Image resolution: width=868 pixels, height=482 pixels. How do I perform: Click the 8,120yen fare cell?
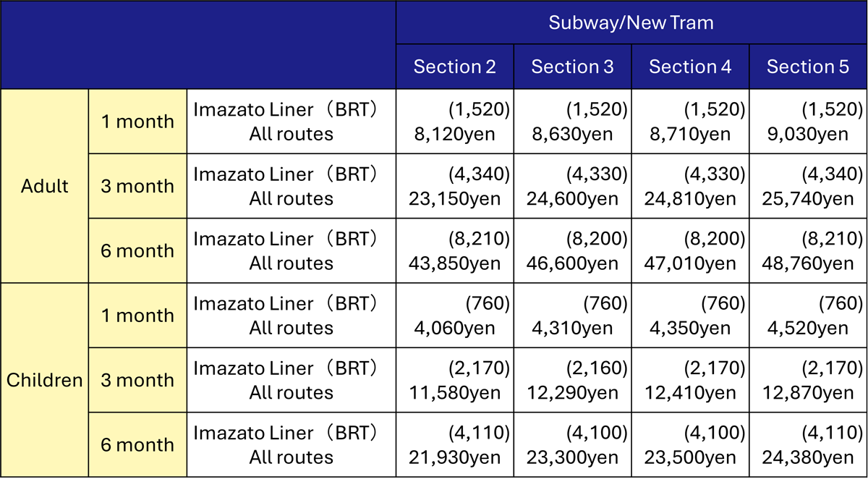(455, 122)
